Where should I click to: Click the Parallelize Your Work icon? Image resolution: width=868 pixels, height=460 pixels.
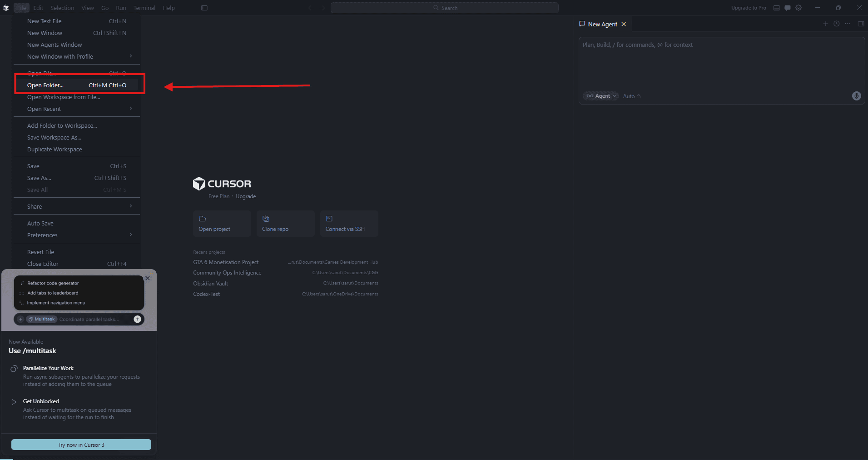(x=14, y=369)
